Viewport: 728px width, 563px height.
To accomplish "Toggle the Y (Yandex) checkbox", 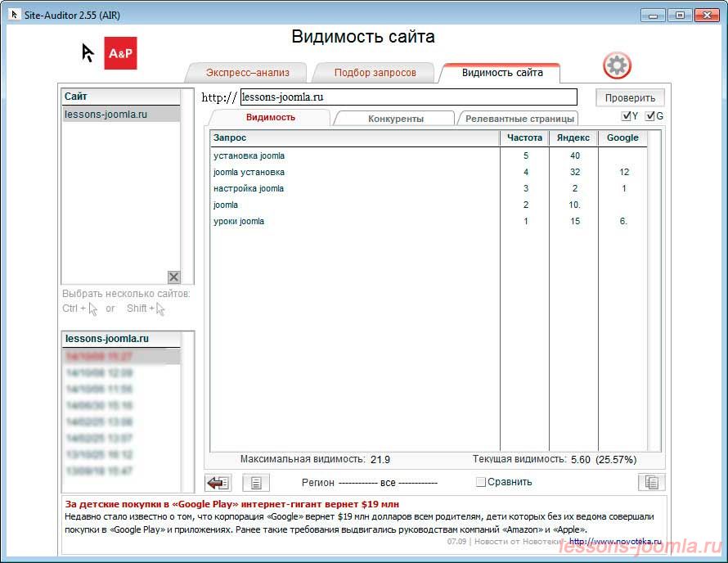I will pyautogui.click(x=627, y=116).
